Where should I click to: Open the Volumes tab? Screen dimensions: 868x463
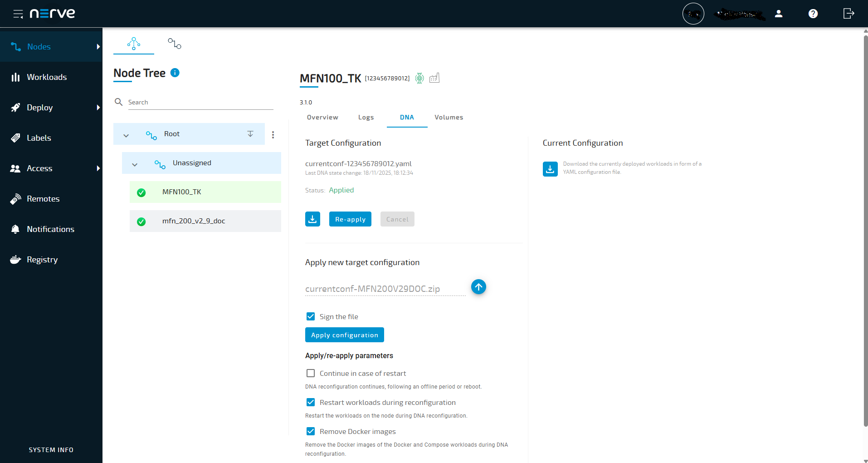pos(449,117)
